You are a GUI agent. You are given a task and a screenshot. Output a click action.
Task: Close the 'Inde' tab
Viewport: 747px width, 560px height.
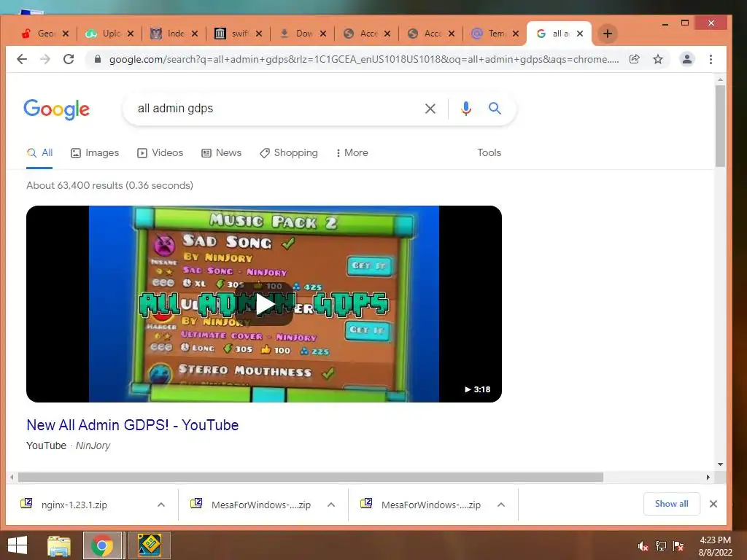click(x=194, y=34)
